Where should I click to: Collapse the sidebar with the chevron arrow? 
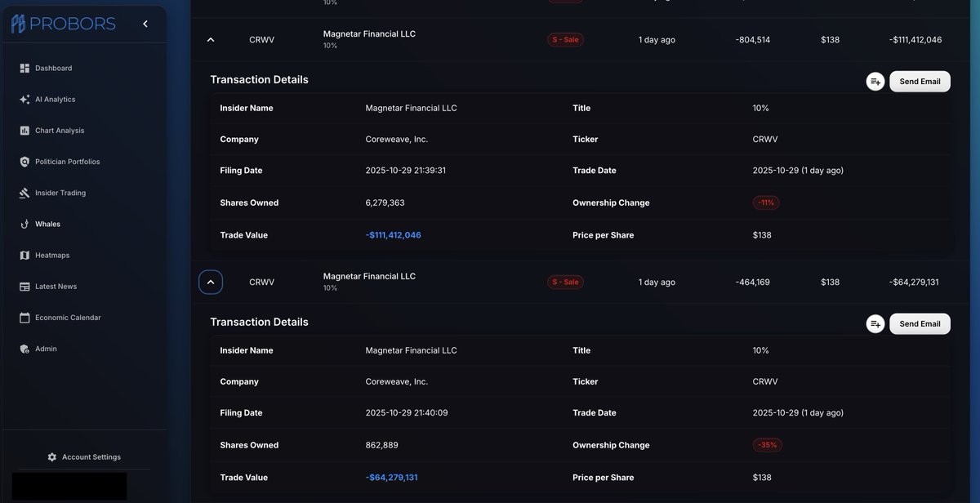[145, 23]
